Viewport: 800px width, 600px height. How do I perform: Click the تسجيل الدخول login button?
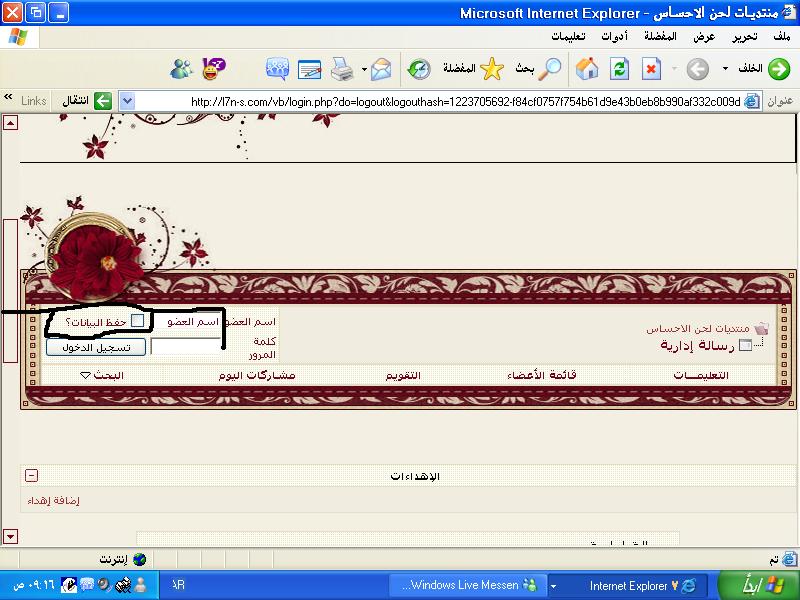(95, 347)
